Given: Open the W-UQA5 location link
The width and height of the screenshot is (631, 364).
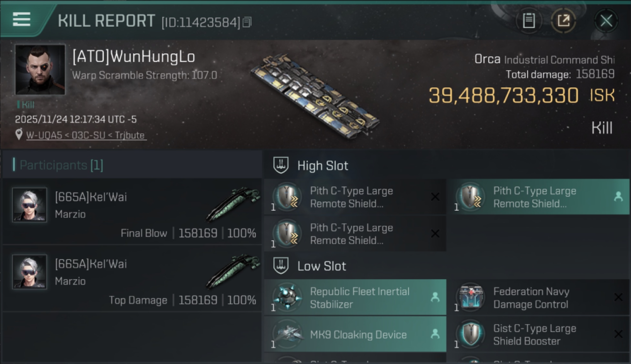Looking at the screenshot, I should point(86,135).
